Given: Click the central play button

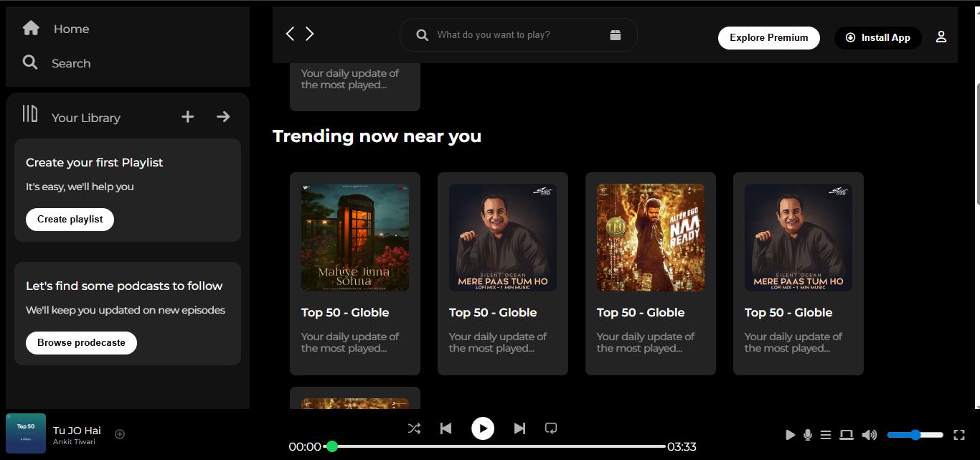Looking at the screenshot, I should pyautogui.click(x=483, y=428).
